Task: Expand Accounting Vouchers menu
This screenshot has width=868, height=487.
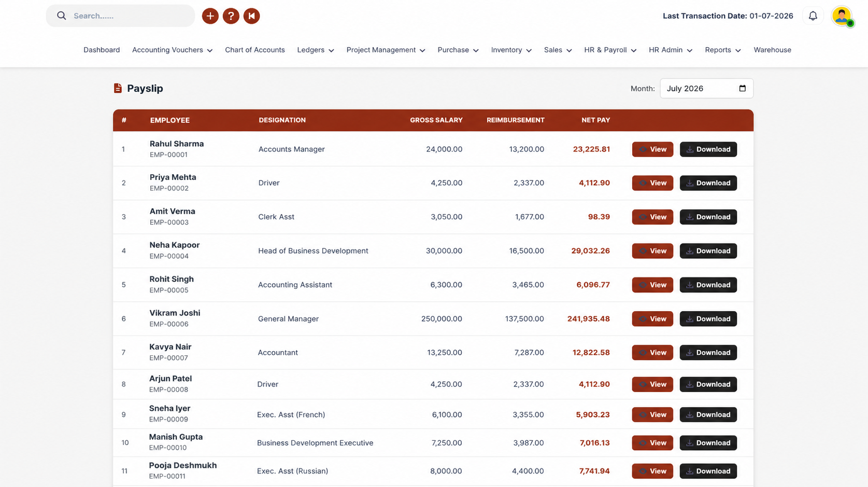Action: click(x=172, y=50)
